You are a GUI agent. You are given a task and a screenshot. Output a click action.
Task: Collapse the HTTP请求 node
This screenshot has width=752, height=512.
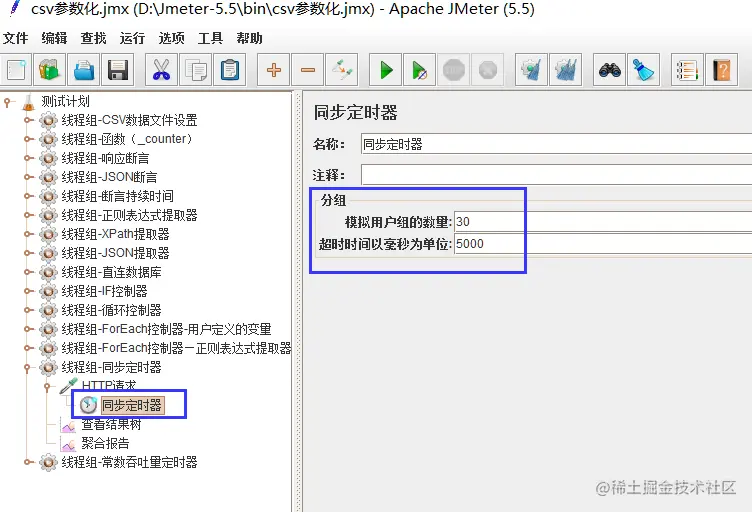[x=47, y=387]
